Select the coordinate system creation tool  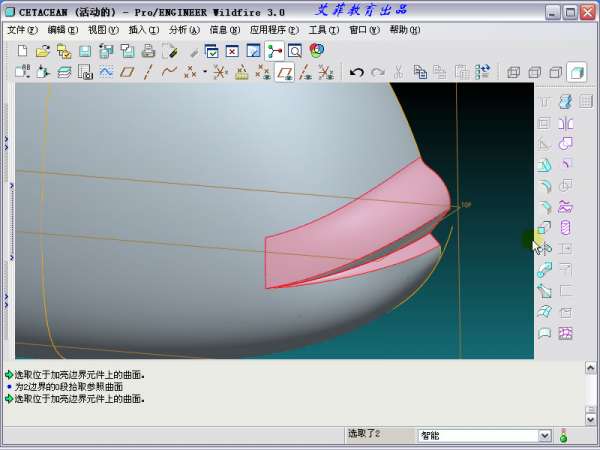click(x=221, y=72)
